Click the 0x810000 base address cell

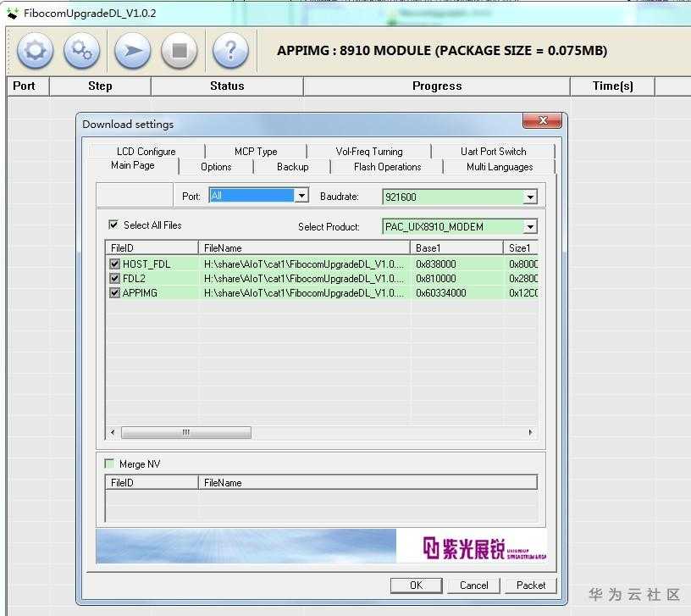456,278
